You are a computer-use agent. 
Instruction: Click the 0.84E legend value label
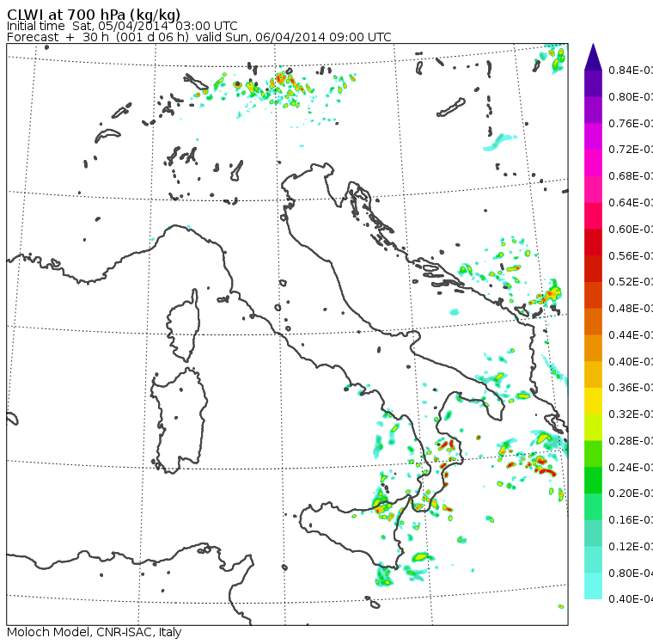coord(631,70)
